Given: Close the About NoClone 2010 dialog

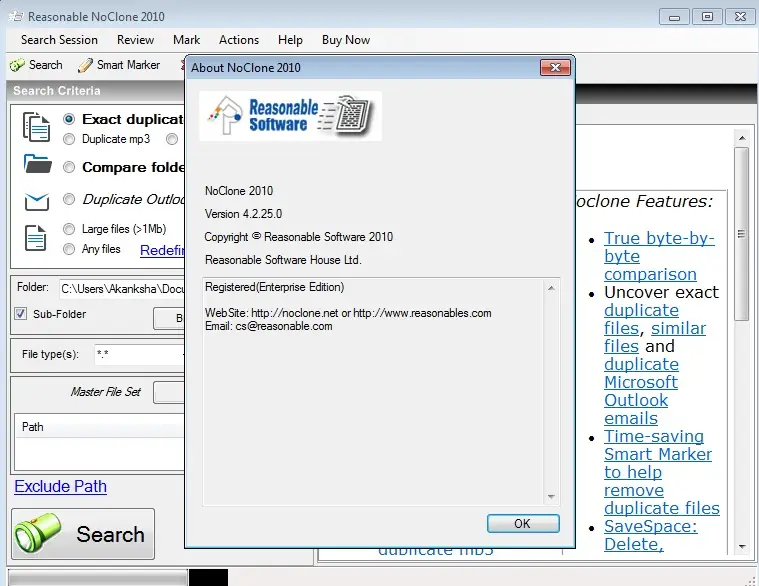Looking at the screenshot, I should tap(555, 68).
